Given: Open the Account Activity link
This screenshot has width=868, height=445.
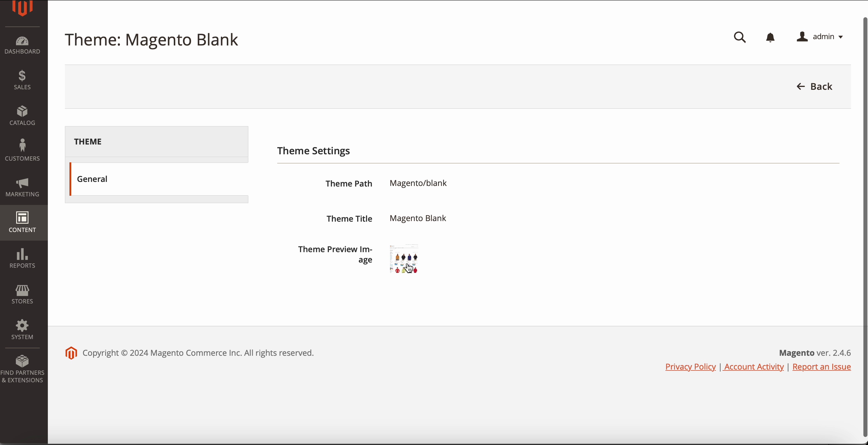Looking at the screenshot, I should pos(754,367).
